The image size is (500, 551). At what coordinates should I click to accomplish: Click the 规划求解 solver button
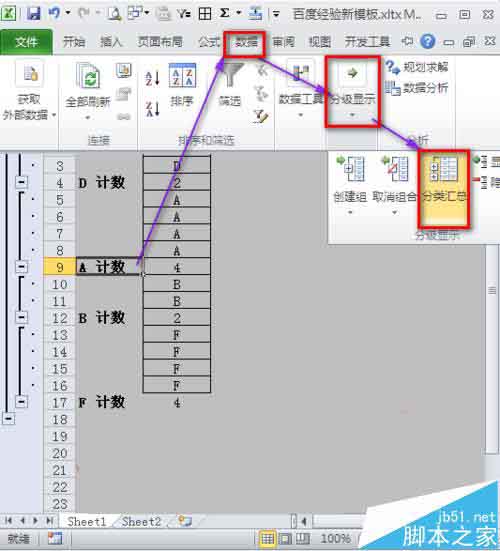coord(417,67)
